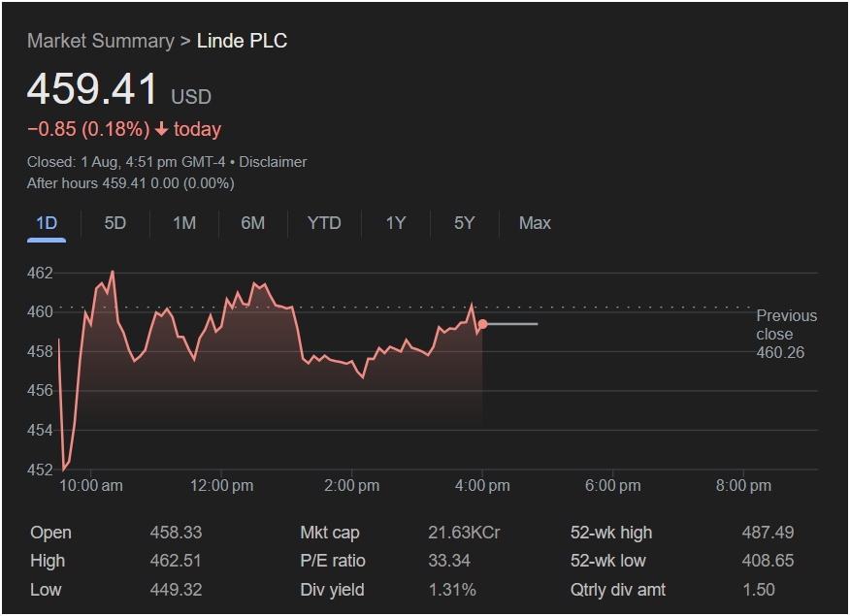Switch to the 5D chart range
The height and width of the screenshot is (616, 850).
pos(115,223)
